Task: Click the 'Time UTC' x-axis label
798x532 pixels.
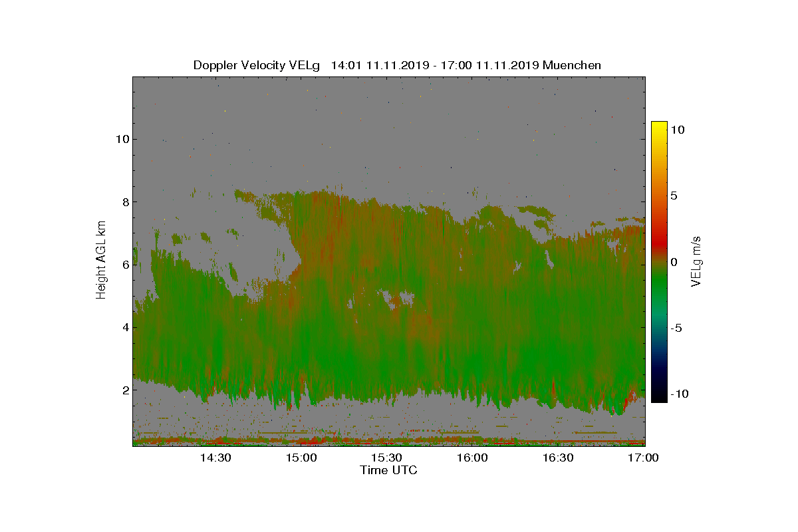Action: pos(389,470)
